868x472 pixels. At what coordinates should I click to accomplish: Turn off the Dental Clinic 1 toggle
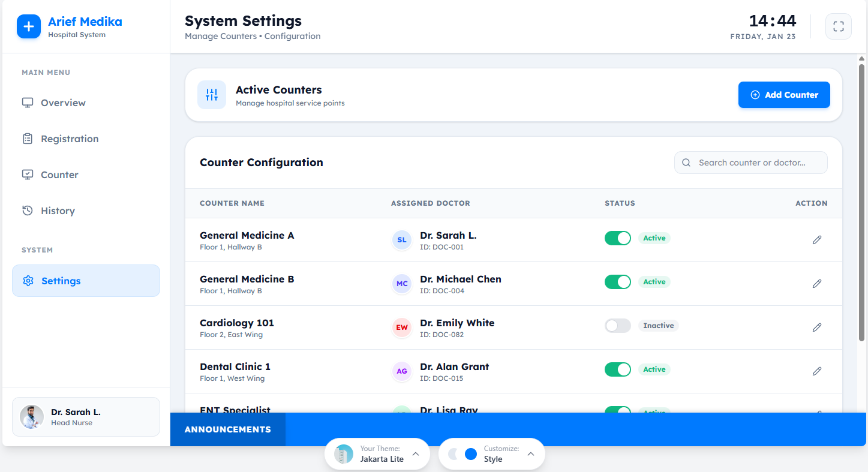[617, 369]
